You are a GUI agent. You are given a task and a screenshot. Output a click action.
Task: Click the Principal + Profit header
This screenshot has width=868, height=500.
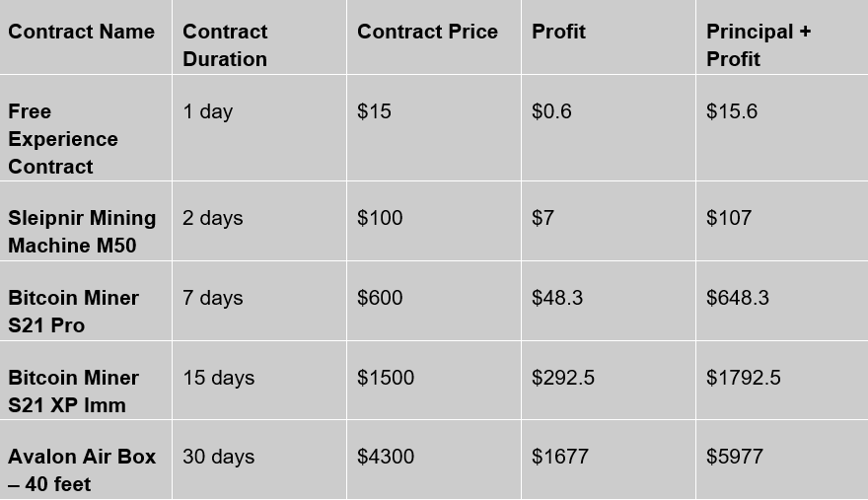758,45
